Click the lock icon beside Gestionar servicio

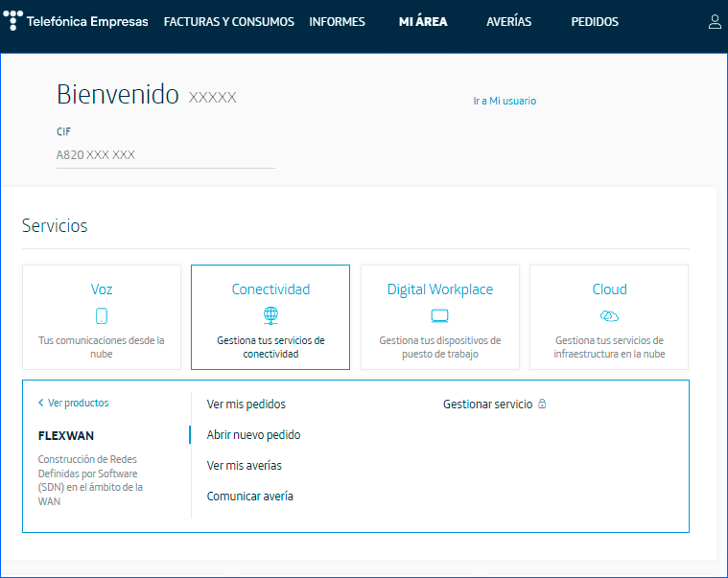pyautogui.click(x=542, y=404)
